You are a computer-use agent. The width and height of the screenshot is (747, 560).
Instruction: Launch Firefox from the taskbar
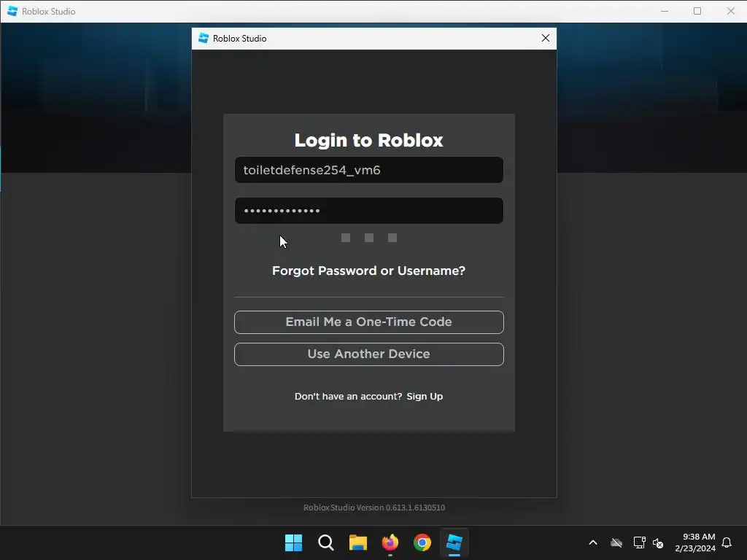click(390, 542)
